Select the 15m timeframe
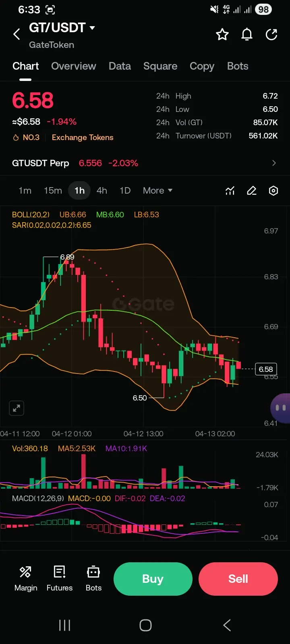 click(53, 190)
